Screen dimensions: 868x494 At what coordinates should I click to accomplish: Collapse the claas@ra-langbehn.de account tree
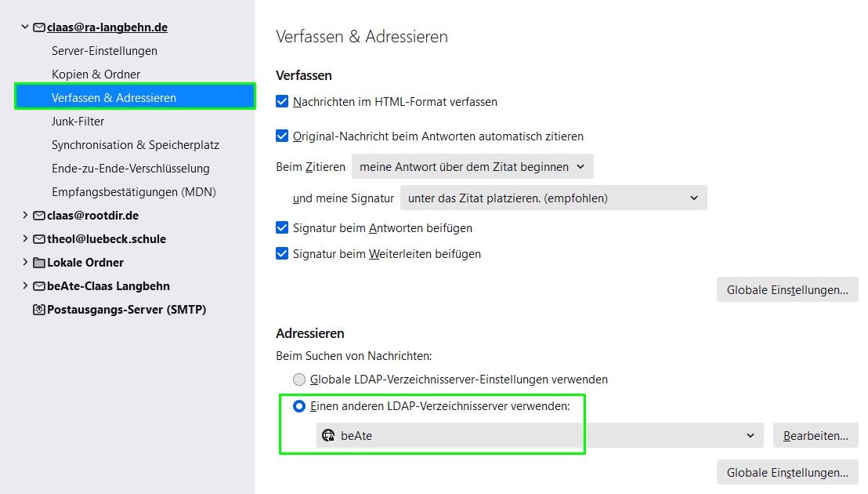(25, 27)
